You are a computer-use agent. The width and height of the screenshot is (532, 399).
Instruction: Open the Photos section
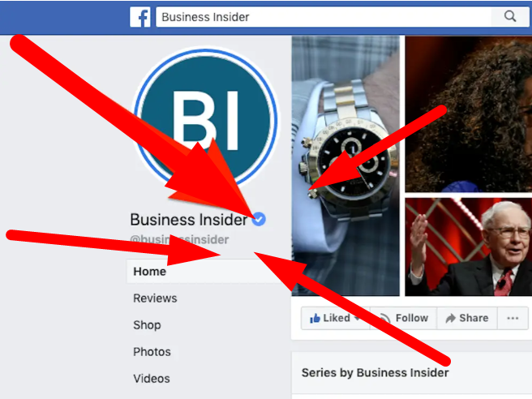tap(152, 352)
